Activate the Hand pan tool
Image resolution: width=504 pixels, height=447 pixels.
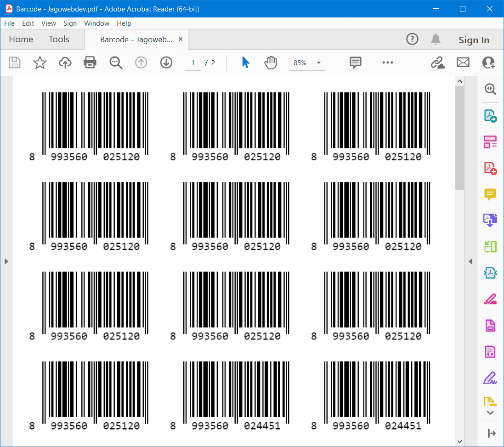(271, 62)
